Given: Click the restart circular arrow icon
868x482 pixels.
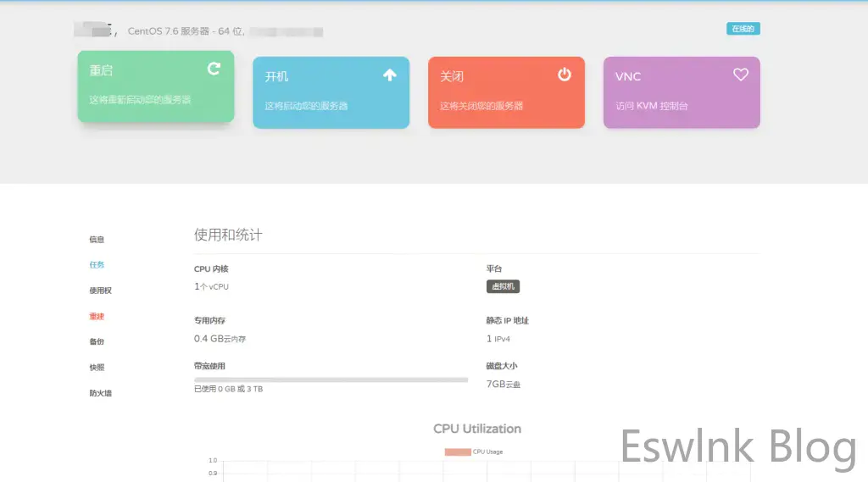Looking at the screenshot, I should point(214,69).
